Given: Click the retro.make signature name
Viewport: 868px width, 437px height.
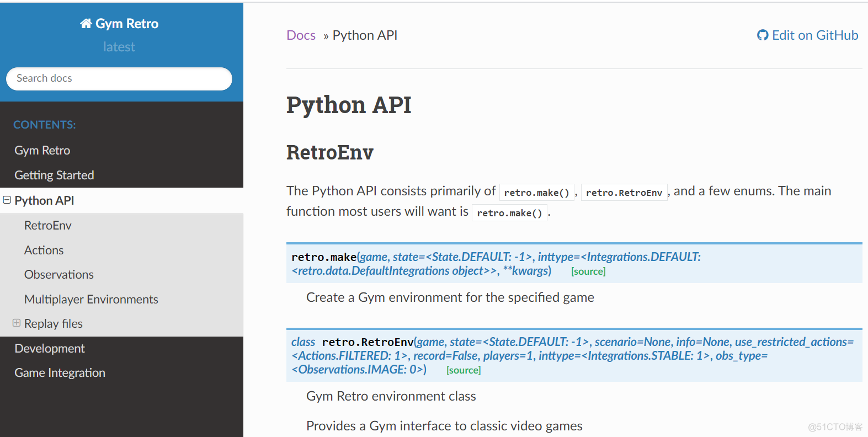Looking at the screenshot, I should pyautogui.click(x=324, y=257).
